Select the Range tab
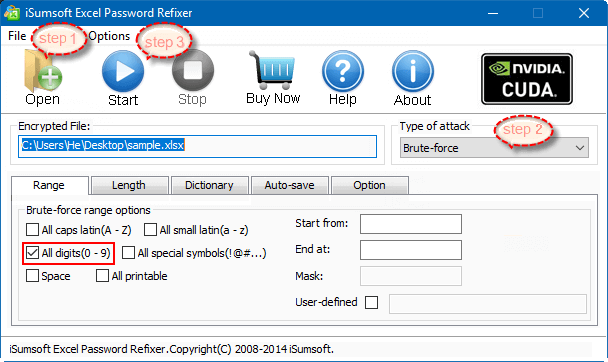The image size is (608, 362). point(50,185)
